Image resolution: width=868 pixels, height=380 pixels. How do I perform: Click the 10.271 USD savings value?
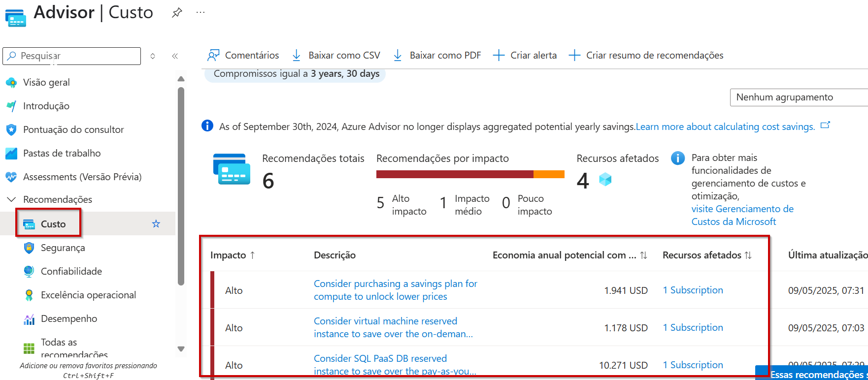[x=623, y=365]
